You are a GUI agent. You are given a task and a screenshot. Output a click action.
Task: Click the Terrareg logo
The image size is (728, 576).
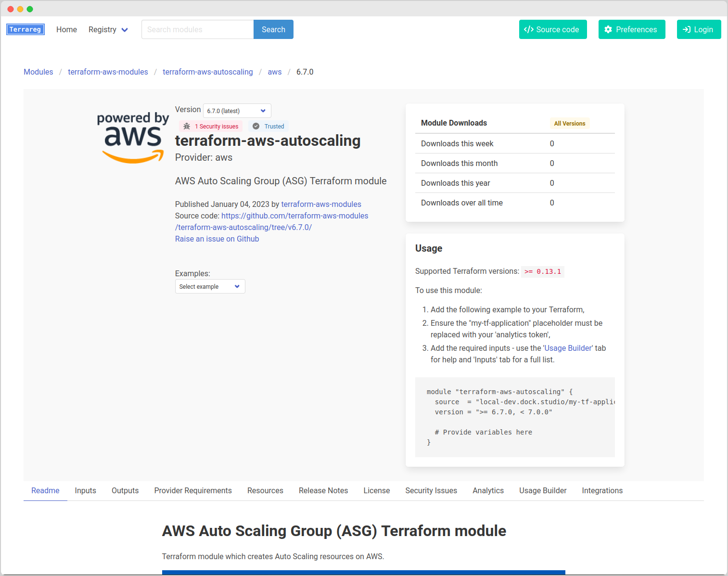(x=26, y=29)
